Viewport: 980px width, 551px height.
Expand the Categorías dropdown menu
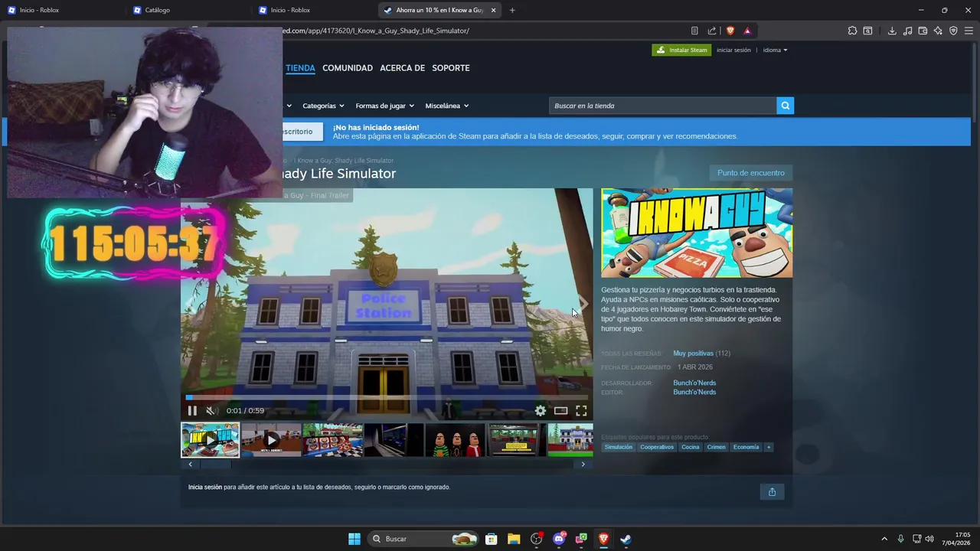click(323, 106)
